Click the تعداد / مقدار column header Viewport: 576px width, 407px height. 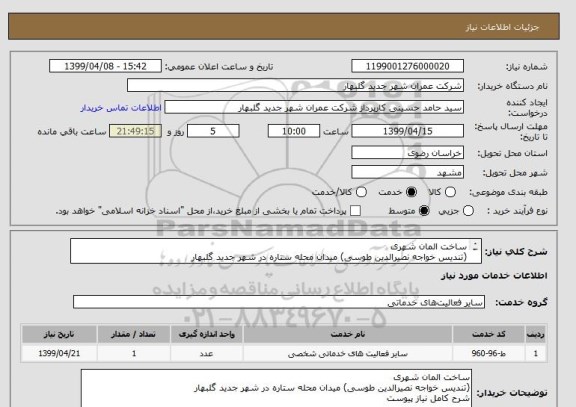pos(133,334)
